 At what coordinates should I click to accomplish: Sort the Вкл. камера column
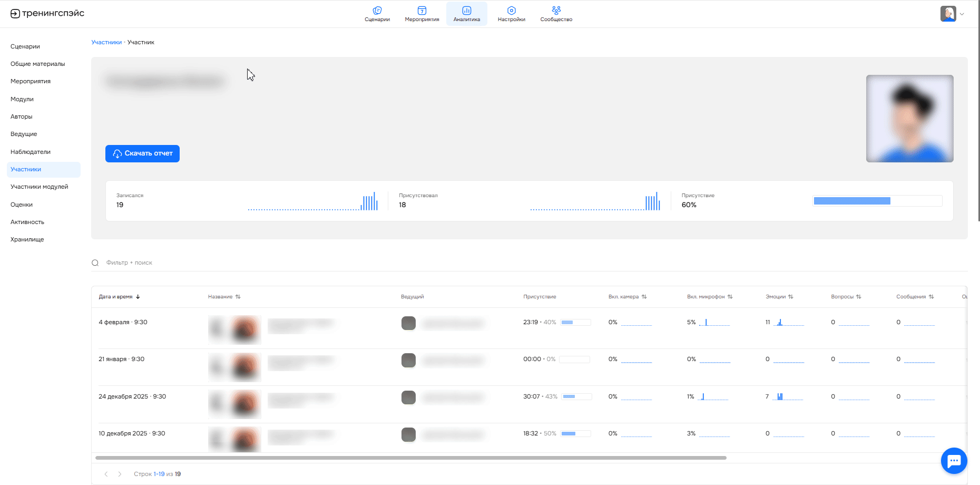(644, 297)
